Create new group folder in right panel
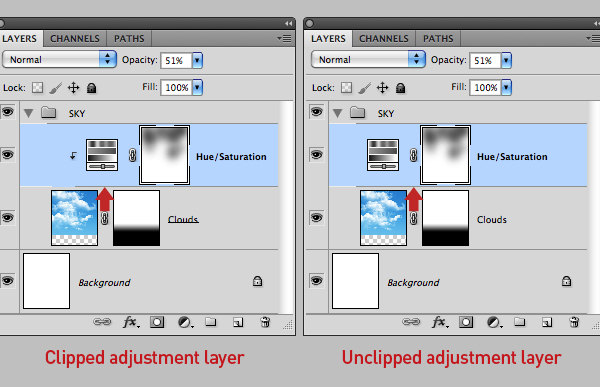This screenshot has width=600, height=387. pyautogui.click(x=519, y=322)
